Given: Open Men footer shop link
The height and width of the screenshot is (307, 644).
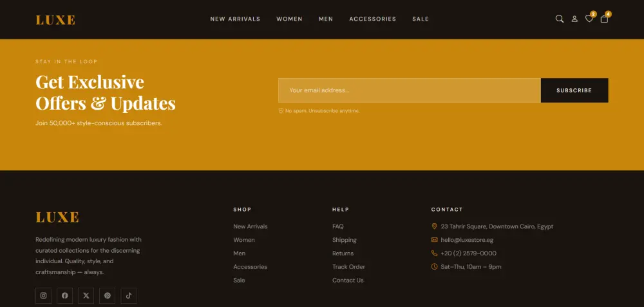Looking at the screenshot, I should 240,253.
